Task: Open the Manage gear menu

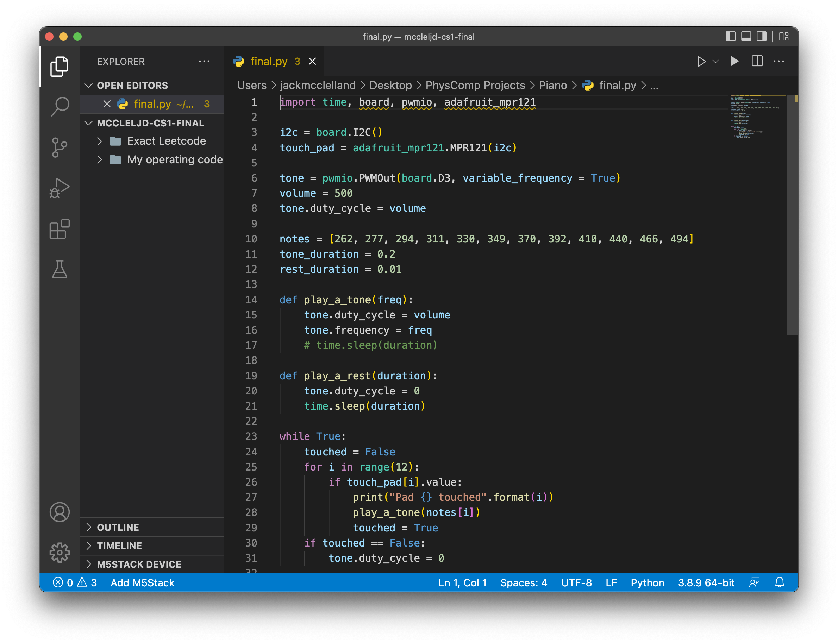Action: pyautogui.click(x=60, y=553)
